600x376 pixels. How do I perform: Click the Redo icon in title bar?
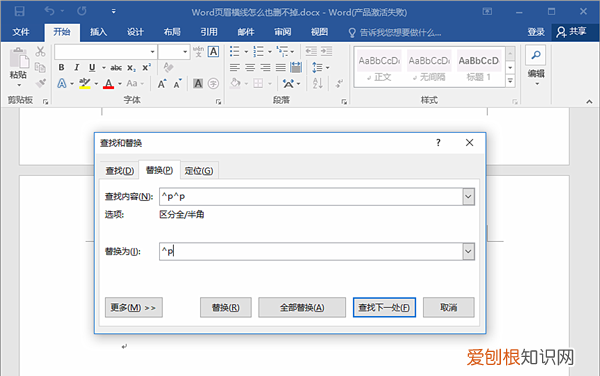(x=82, y=11)
